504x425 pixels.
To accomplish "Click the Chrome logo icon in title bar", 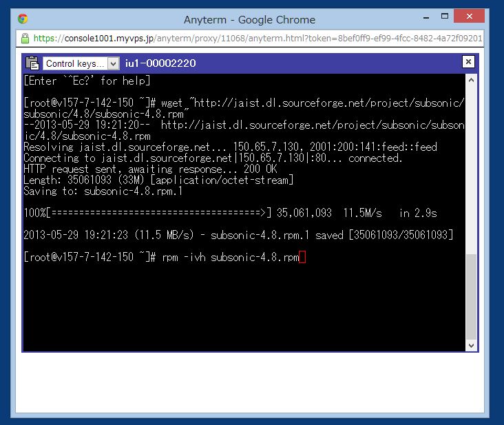I will 23,19.
